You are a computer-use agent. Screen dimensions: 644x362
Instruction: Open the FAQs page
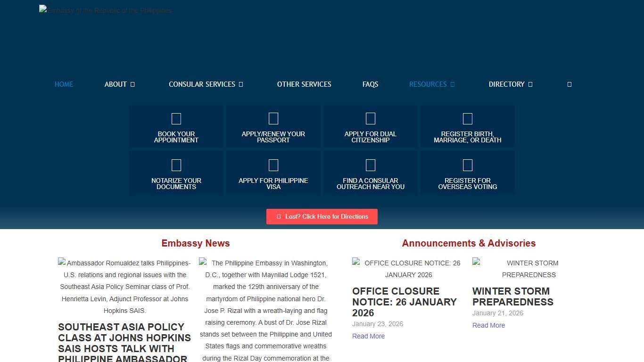[x=370, y=84]
